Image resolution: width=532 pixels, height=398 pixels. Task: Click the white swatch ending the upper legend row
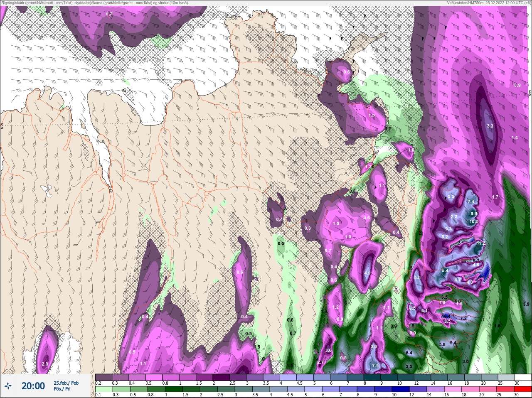click(522, 378)
